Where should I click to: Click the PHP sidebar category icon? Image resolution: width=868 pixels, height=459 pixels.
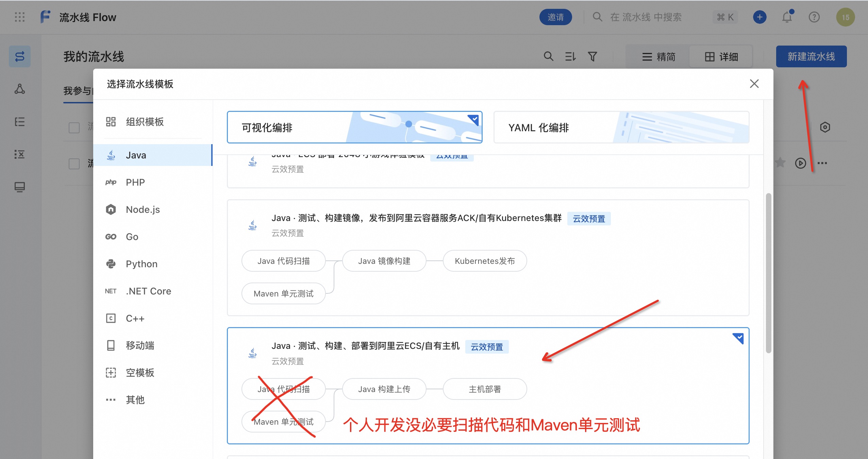[110, 183]
